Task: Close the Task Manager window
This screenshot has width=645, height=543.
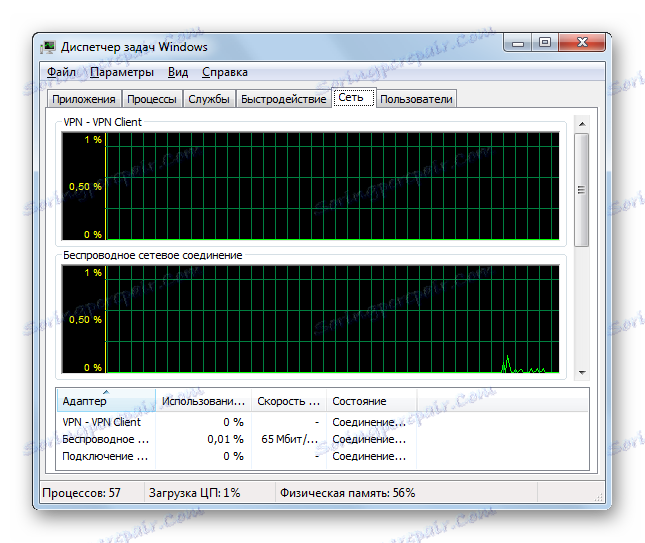Action: (x=582, y=43)
